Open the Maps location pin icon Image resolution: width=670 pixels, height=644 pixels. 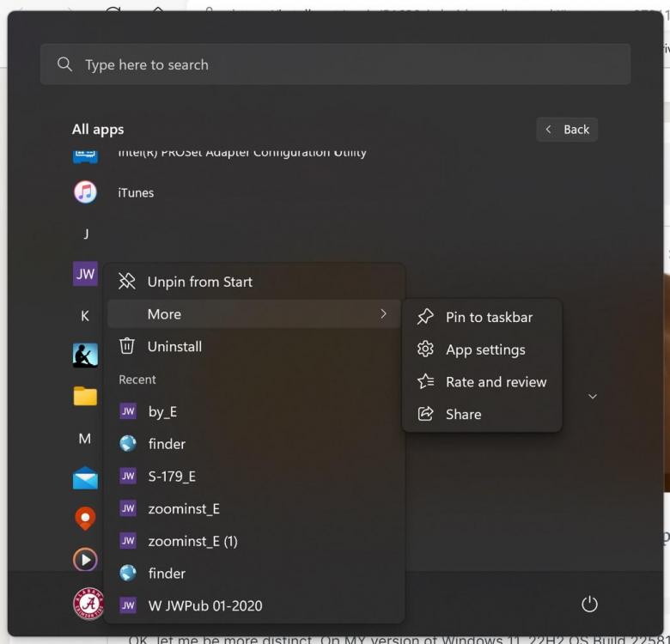tap(85, 519)
